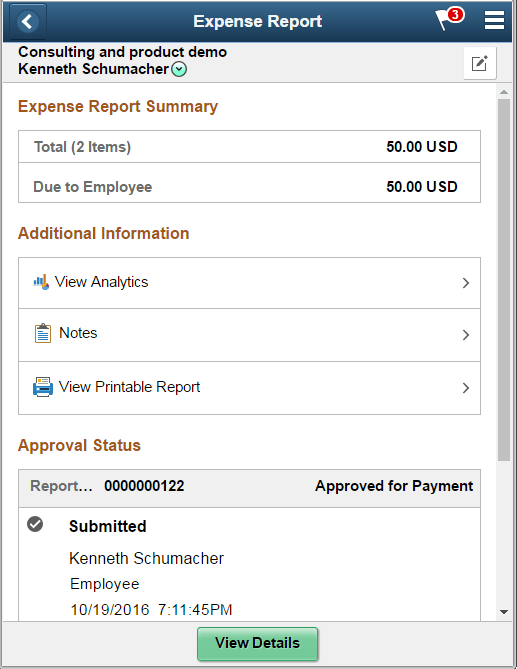Click the edit pencil icon
This screenshot has height=669, width=517.
pos(480,63)
